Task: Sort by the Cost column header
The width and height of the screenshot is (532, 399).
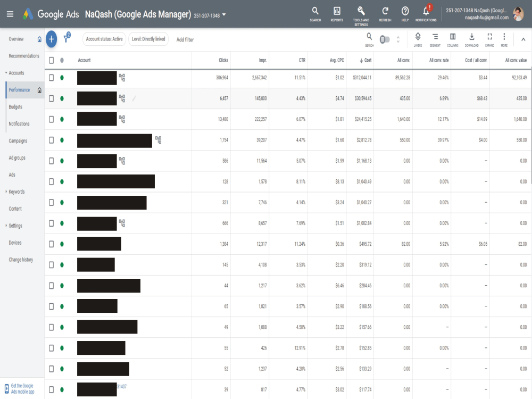Action: tap(366, 61)
